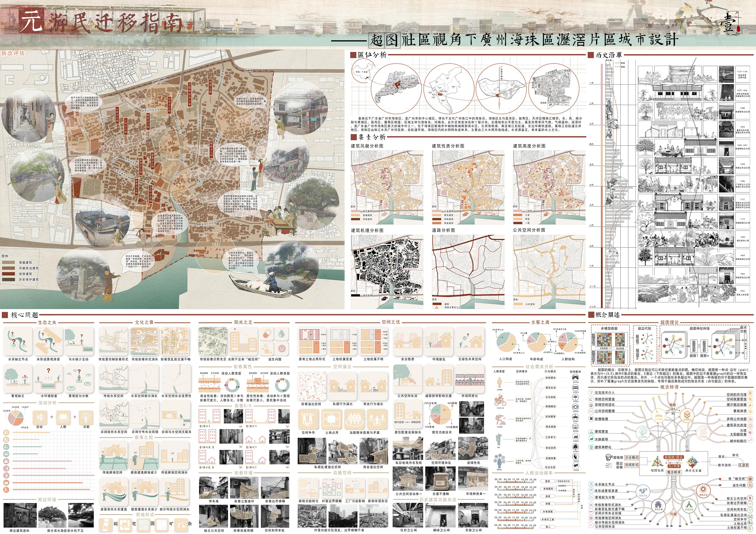Click the 空间之忧 tent icon circle
This screenshot has height=534, width=756.
coord(689,506)
